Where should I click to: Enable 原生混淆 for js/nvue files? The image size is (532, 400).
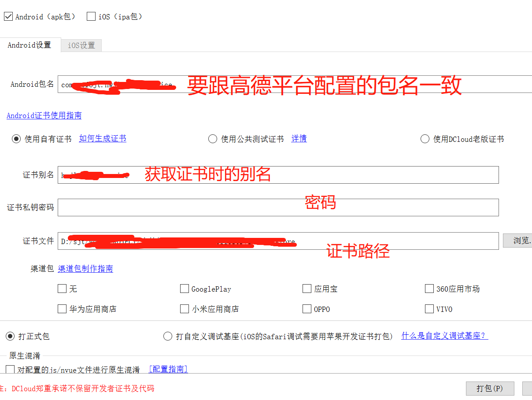(x=9, y=369)
